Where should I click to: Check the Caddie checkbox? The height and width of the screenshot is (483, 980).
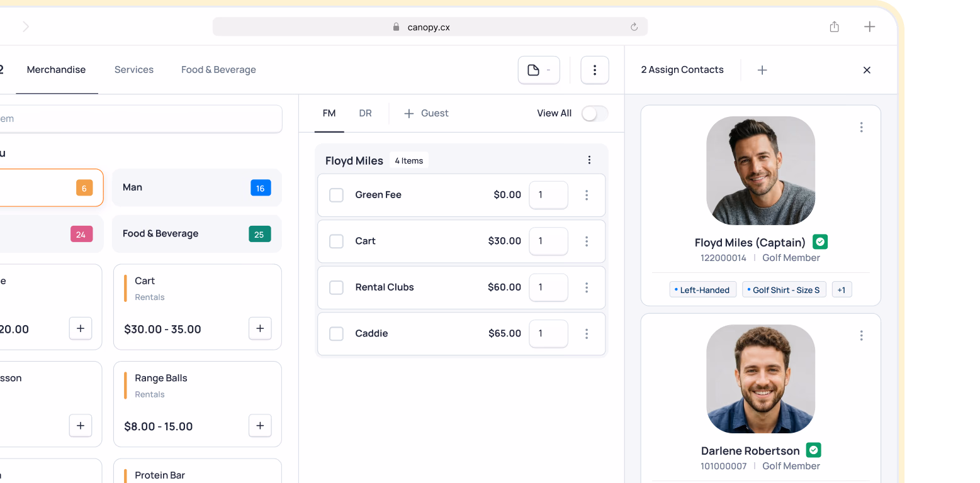[337, 333]
